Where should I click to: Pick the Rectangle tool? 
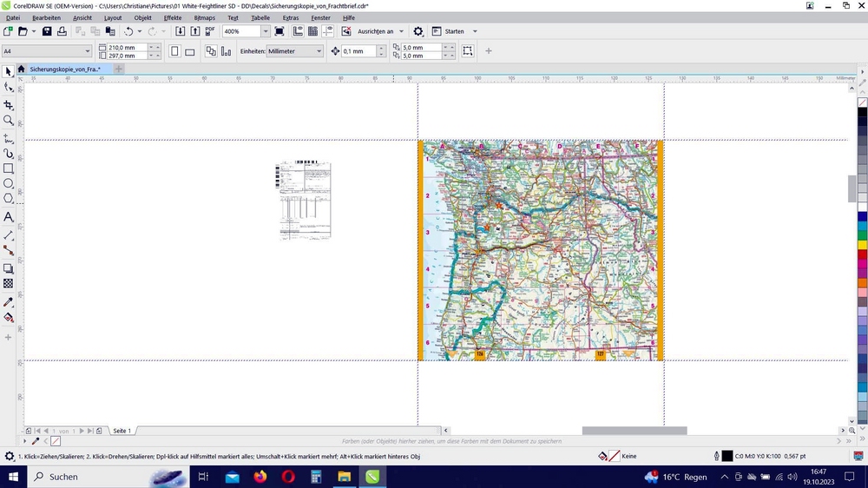point(8,168)
